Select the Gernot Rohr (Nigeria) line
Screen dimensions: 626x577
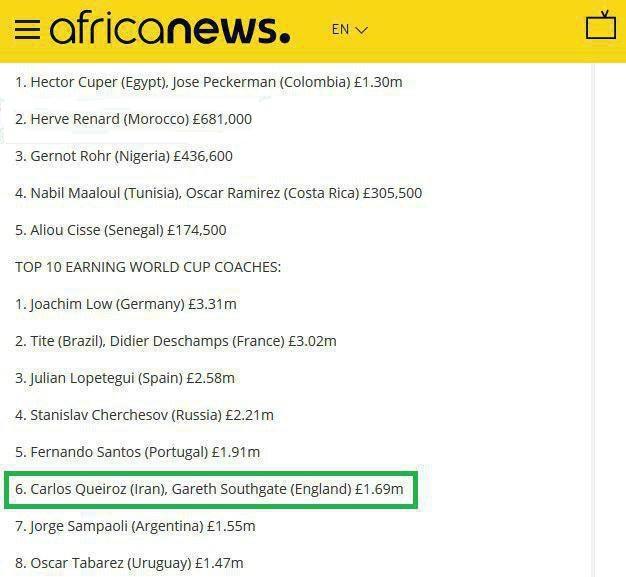[124, 156]
